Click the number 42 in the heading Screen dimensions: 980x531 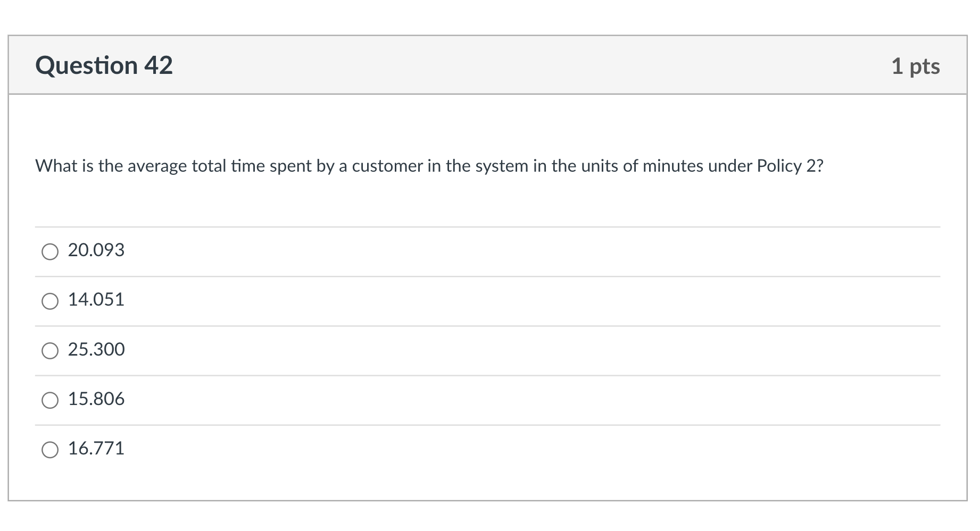point(159,66)
